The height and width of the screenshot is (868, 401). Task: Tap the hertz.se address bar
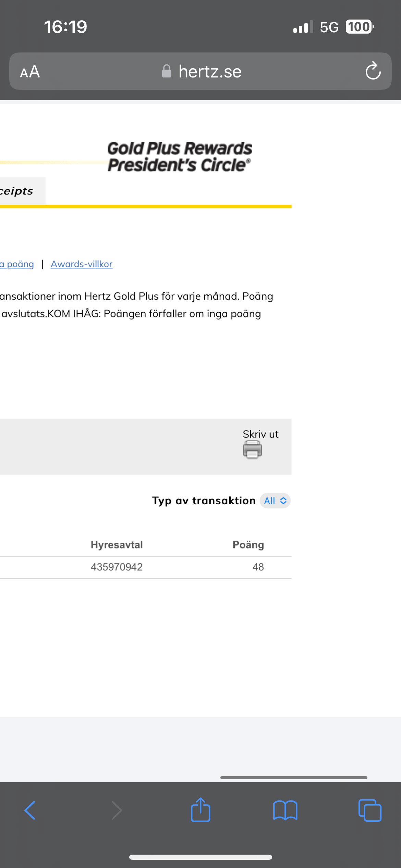click(210, 72)
